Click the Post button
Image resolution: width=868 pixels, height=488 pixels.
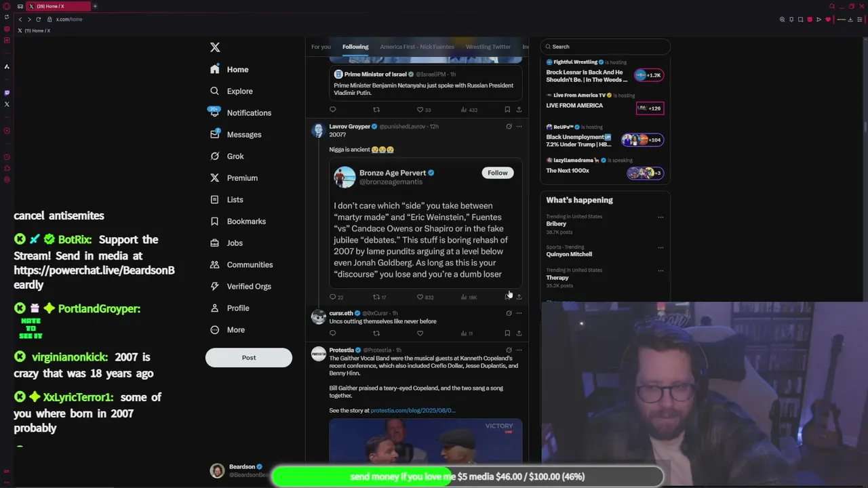(x=249, y=357)
